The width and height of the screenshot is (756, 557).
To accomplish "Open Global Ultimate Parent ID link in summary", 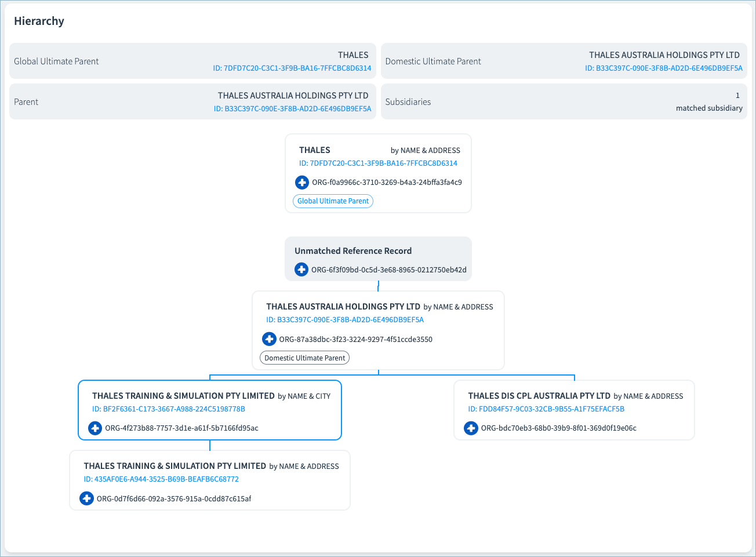I will (292, 68).
